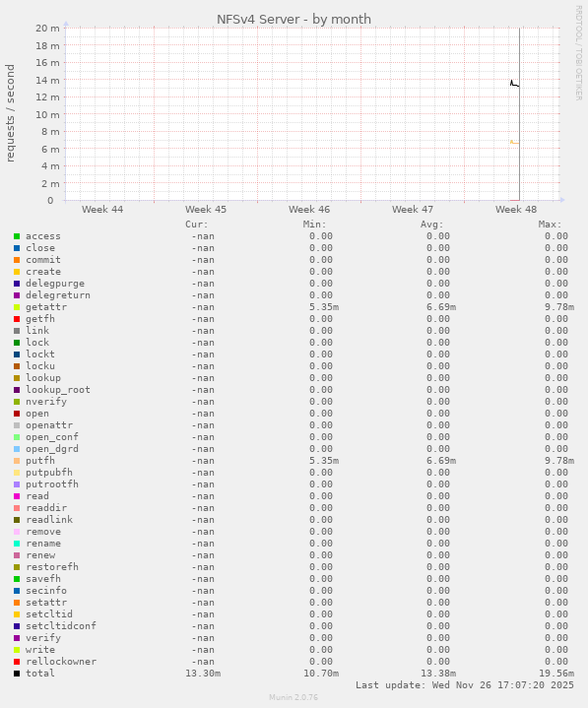Select the yellow create legend swatch
The image size is (588, 708).
[x=17, y=272]
